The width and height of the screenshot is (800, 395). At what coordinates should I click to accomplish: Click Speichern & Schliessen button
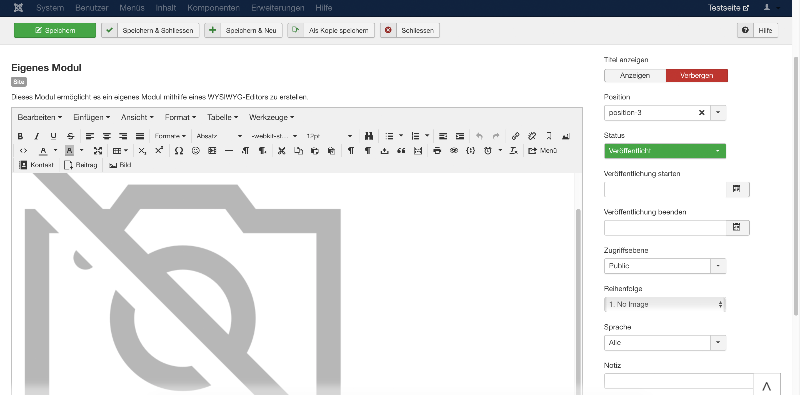(150, 31)
